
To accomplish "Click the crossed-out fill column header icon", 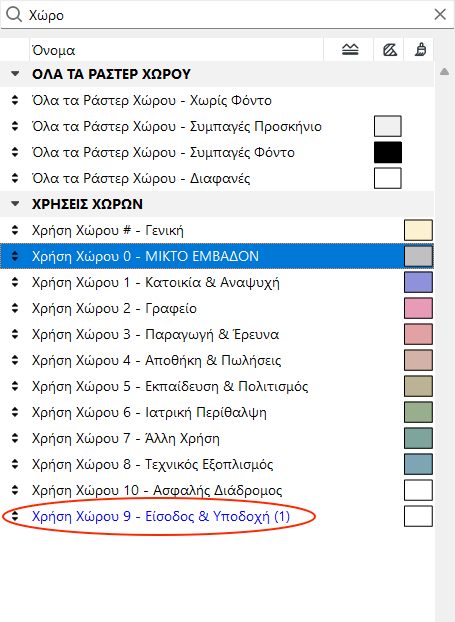I will 390,50.
